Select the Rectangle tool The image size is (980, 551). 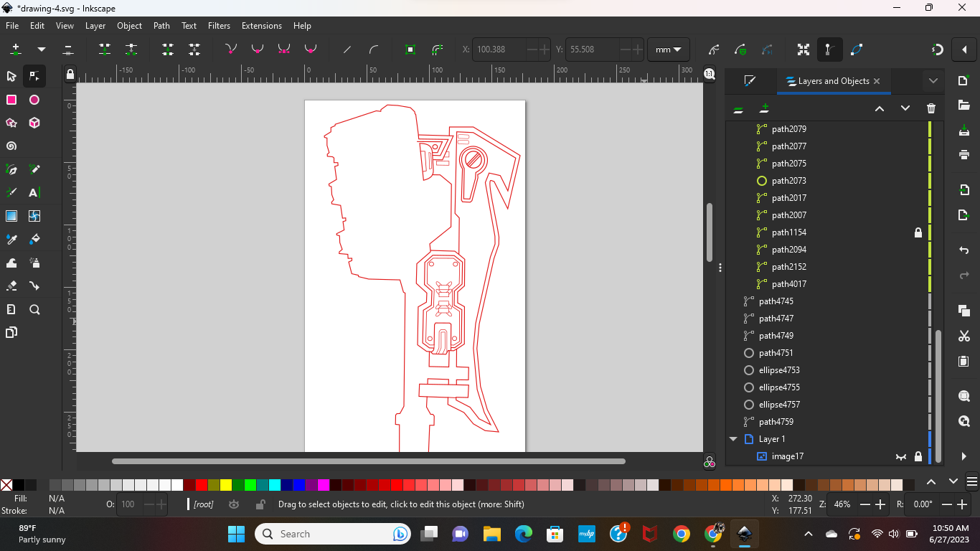[11, 100]
